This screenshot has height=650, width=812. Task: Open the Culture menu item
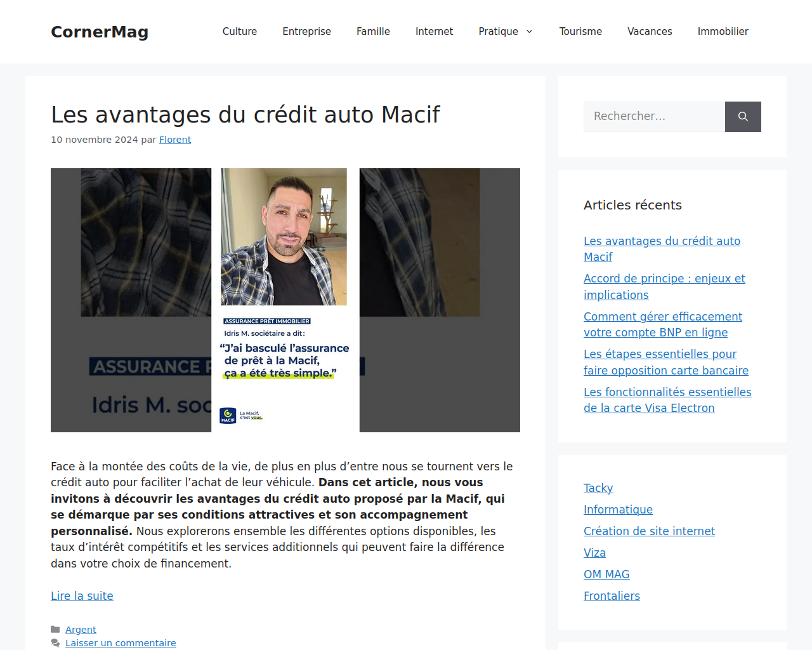tap(240, 32)
